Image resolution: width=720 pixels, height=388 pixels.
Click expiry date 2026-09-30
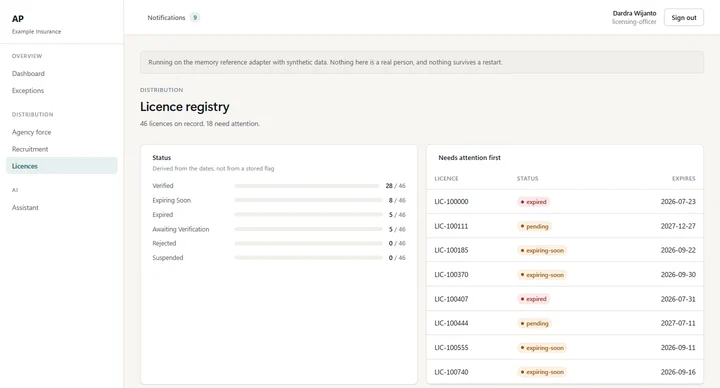click(678, 275)
